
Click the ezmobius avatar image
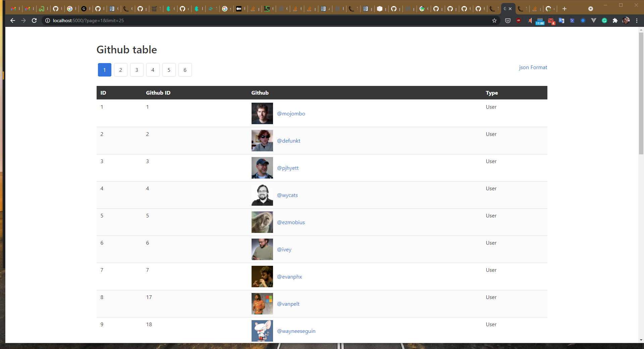pyautogui.click(x=262, y=222)
